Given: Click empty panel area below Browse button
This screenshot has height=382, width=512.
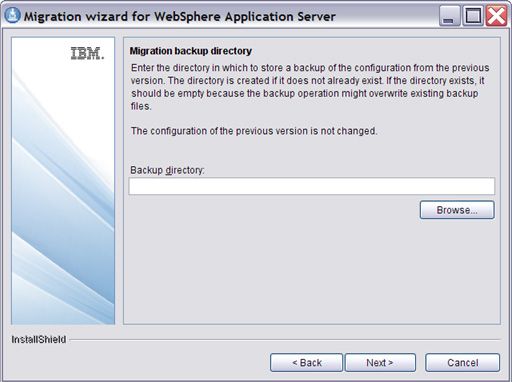Looking at the screenshot, I should click(x=312, y=270).
